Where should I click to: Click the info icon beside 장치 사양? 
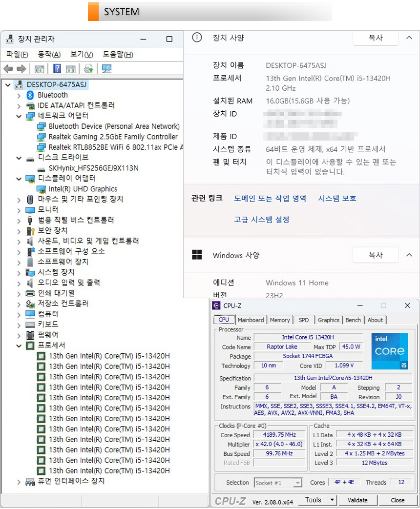coord(197,38)
